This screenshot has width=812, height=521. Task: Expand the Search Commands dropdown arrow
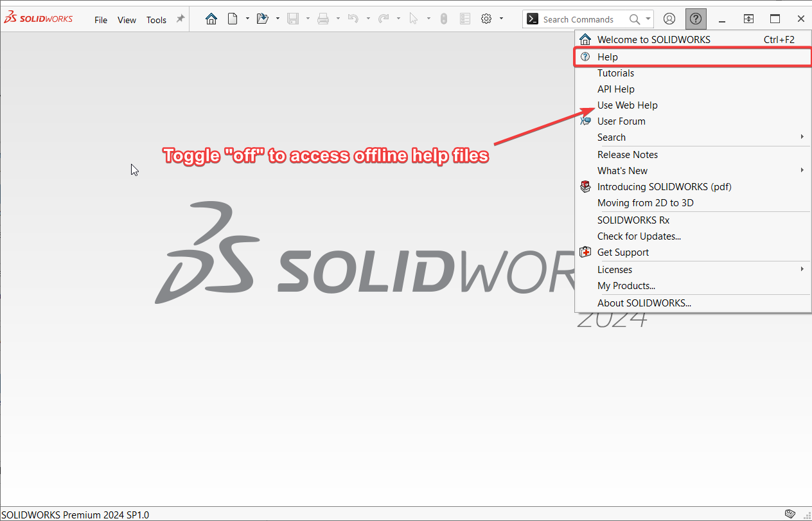648,19
